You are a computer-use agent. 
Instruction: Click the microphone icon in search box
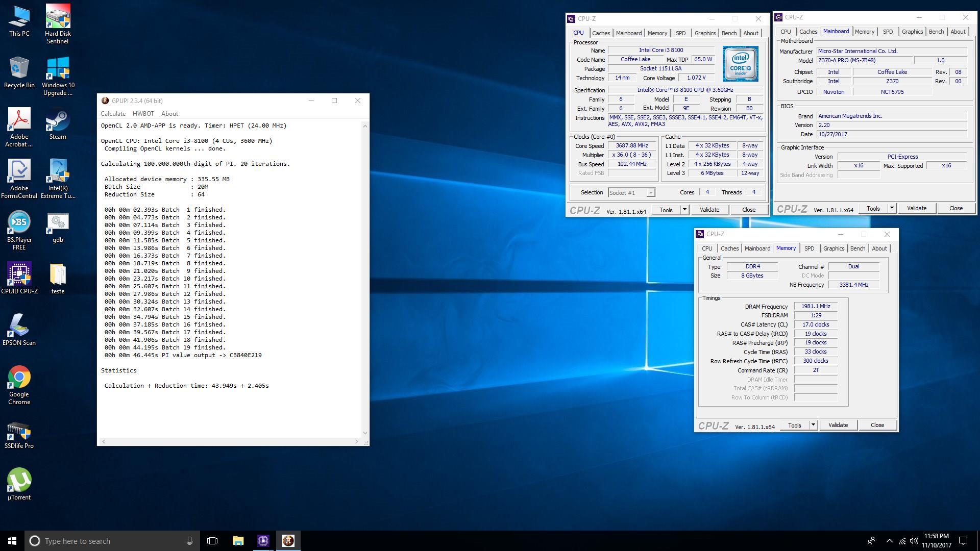tap(189, 541)
